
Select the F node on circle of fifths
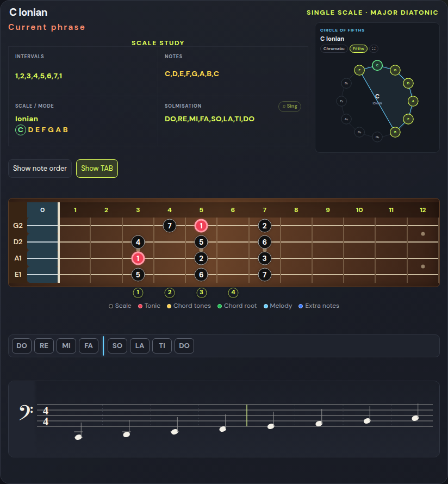click(359, 70)
